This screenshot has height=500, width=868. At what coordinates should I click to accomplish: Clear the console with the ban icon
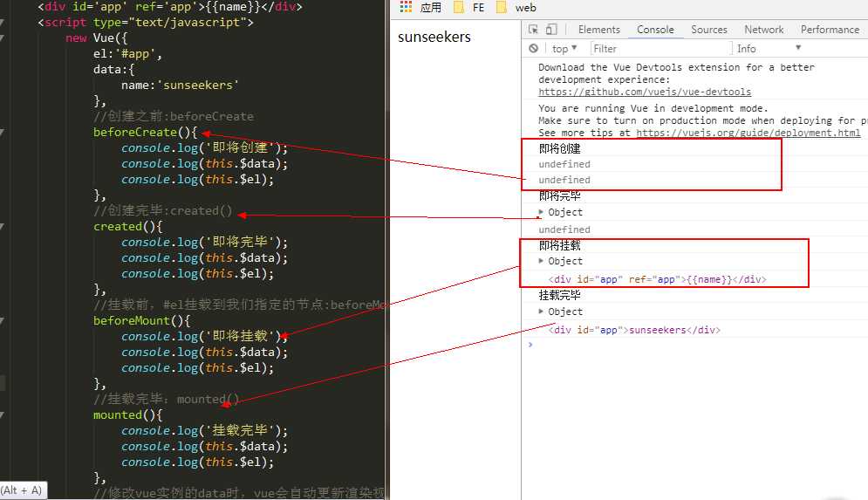tap(533, 48)
